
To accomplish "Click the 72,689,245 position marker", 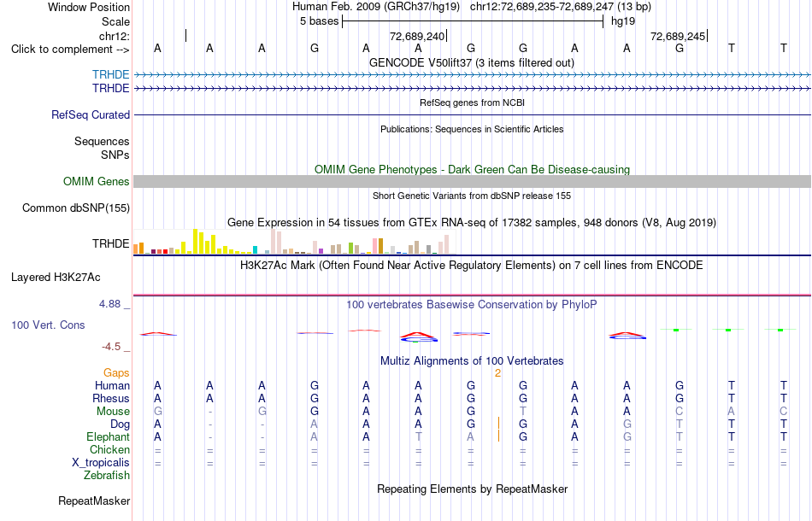I will coord(678,36).
